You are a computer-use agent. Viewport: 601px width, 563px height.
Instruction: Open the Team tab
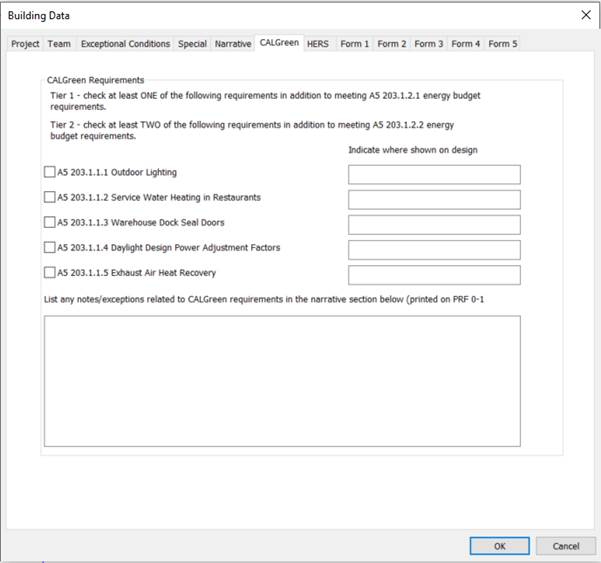point(59,44)
